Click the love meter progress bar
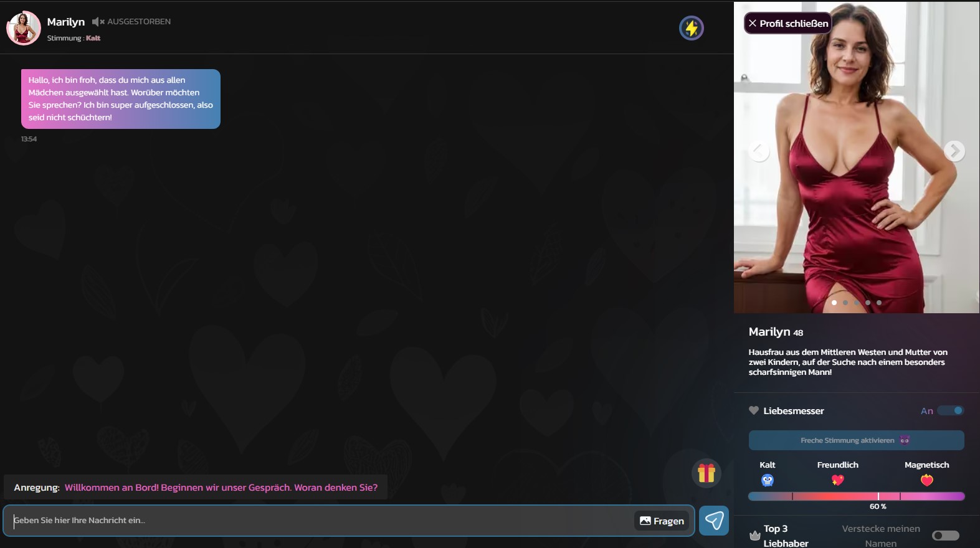Viewport: 980px width, 548px height. tap(856, 496)
